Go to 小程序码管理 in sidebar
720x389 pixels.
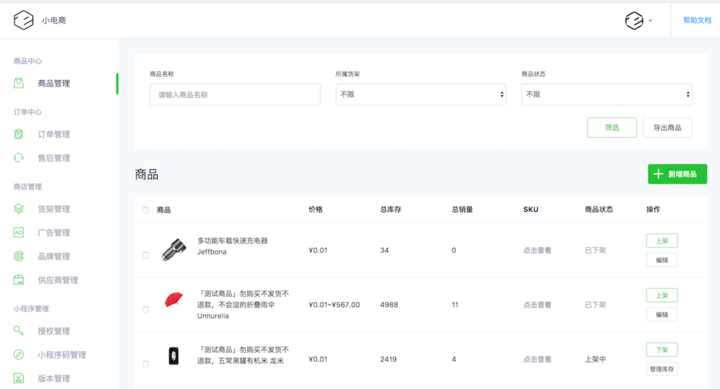(62, 355)
